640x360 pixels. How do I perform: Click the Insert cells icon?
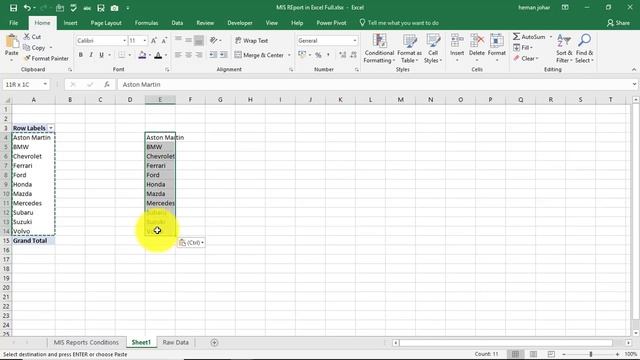pyautogui.click(x=457, y=42)
